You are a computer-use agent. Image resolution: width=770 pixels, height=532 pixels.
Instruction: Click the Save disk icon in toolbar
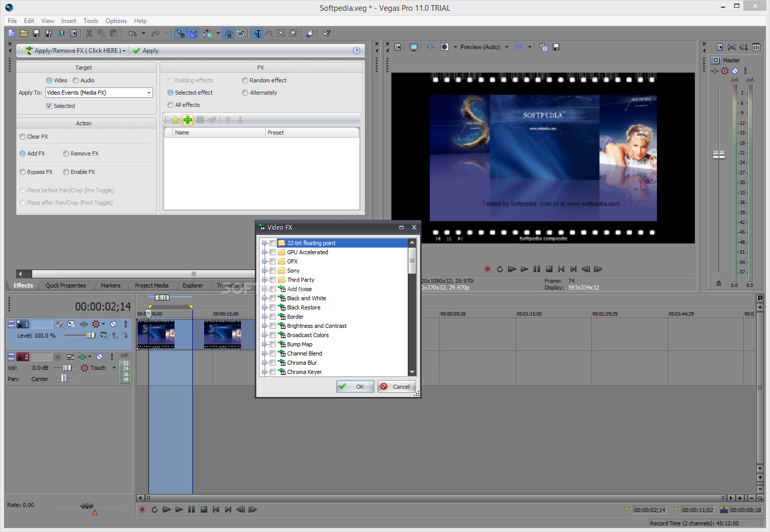tap(36, 33)
